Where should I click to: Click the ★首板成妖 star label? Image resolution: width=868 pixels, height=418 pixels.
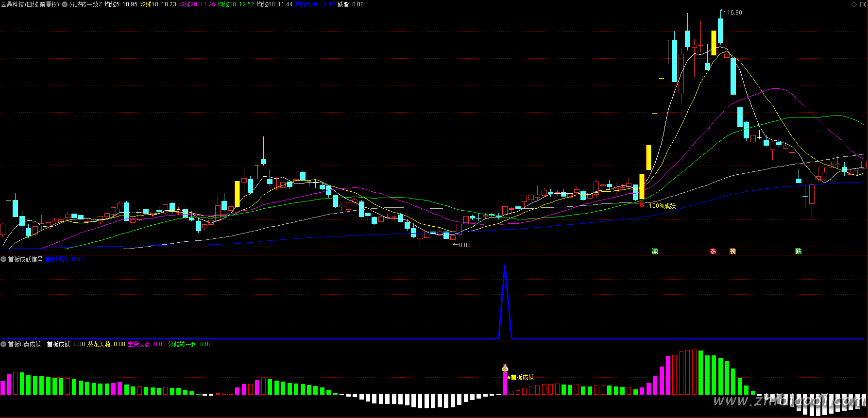(520, 377)
